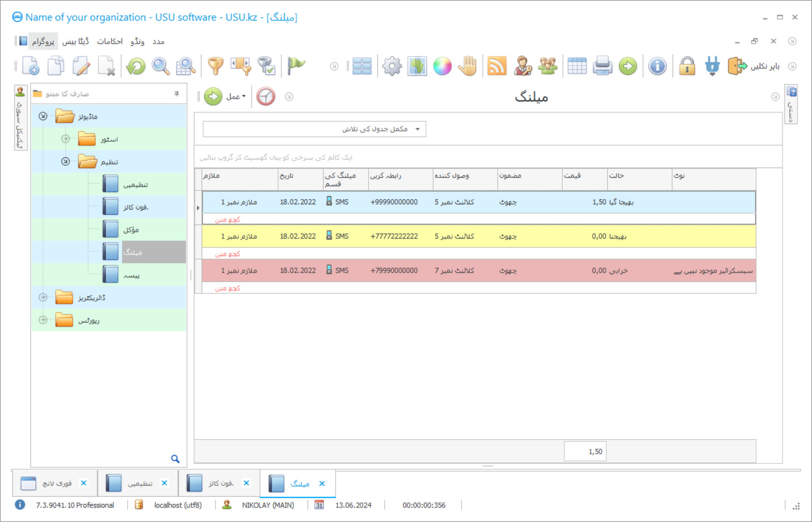Select the مؤکل item in tree
The height and width of the screenshot is (522, 812).
tap(131, 230)
